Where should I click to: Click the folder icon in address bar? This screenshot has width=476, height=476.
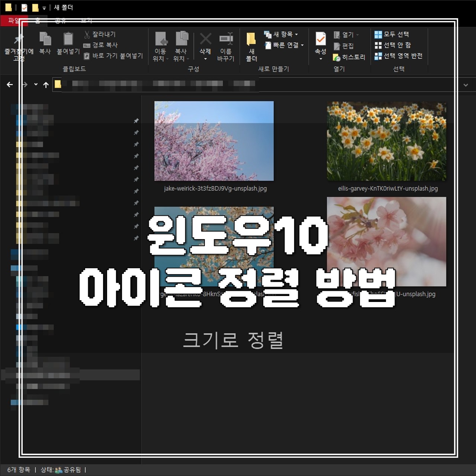coord(58,84)
